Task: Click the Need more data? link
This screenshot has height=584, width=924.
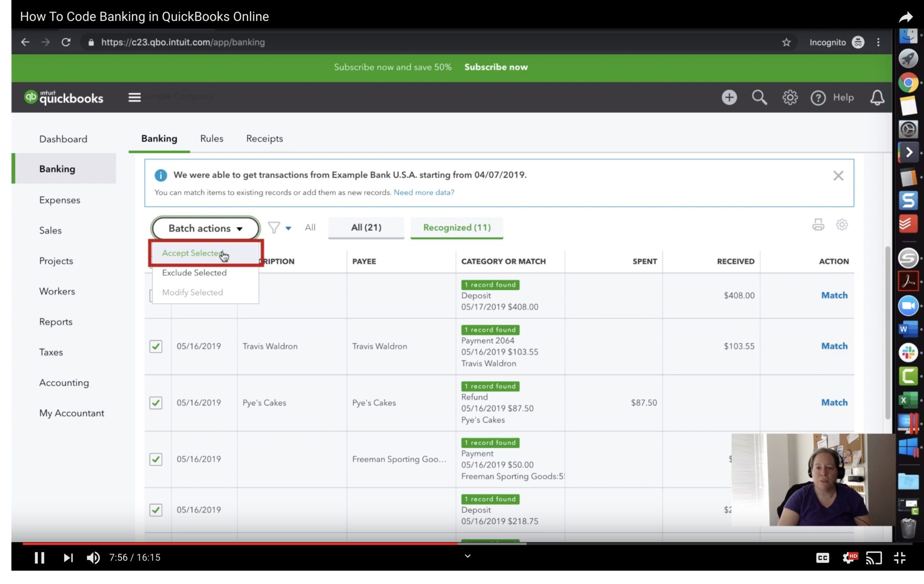Action: coord(424,192)
